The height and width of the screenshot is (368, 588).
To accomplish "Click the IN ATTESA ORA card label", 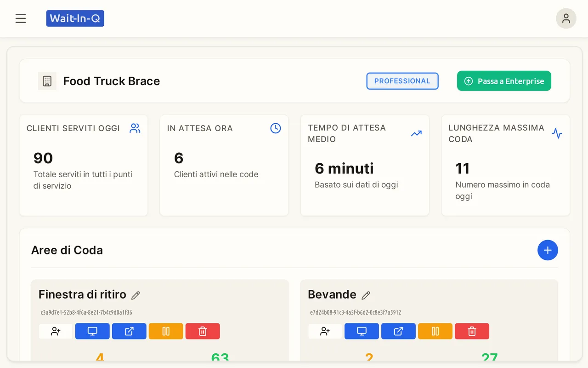I will [200, 128].
